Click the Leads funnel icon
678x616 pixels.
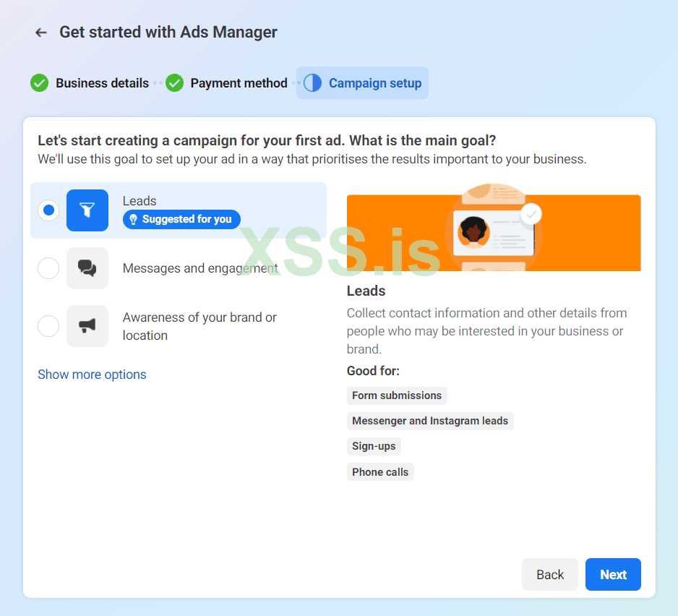[x=87, y=210]
